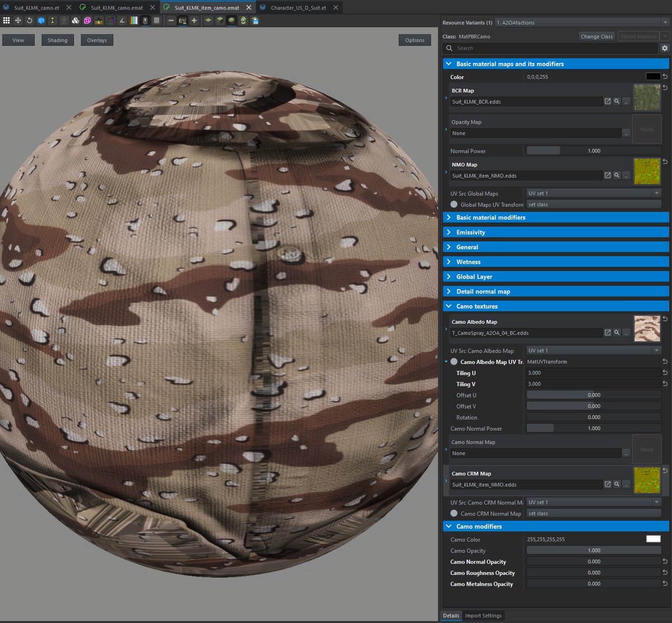Screen dimensions: 672x623
Task: Click the colored axes toolbar icon
Action: 110,20
